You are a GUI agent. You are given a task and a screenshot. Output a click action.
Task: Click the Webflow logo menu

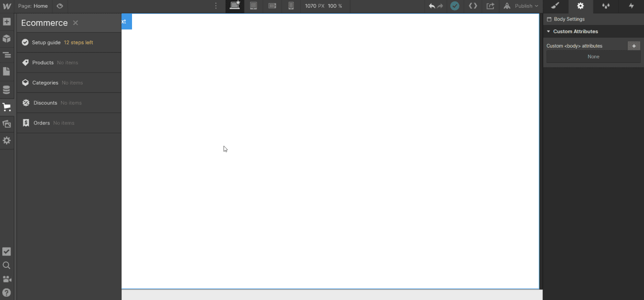(x=6, y=6)
